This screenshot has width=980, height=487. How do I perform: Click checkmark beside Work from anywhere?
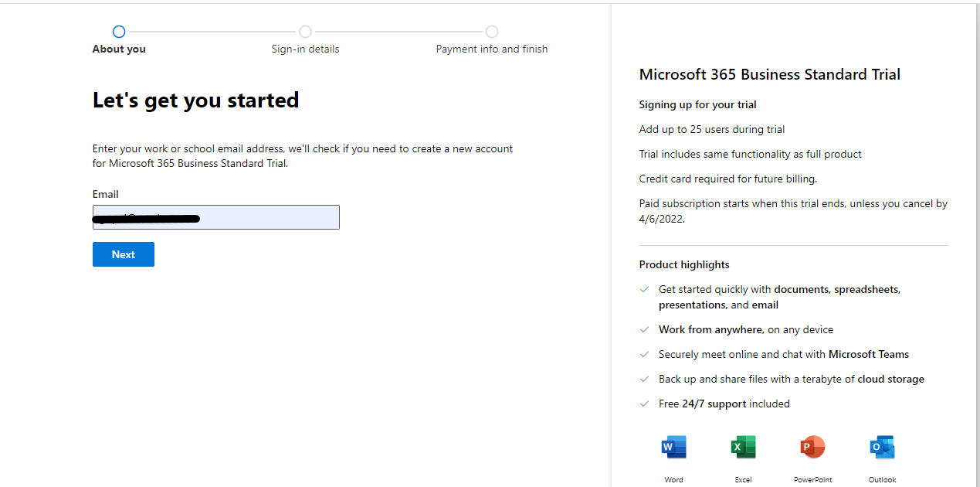click(644, 329)
